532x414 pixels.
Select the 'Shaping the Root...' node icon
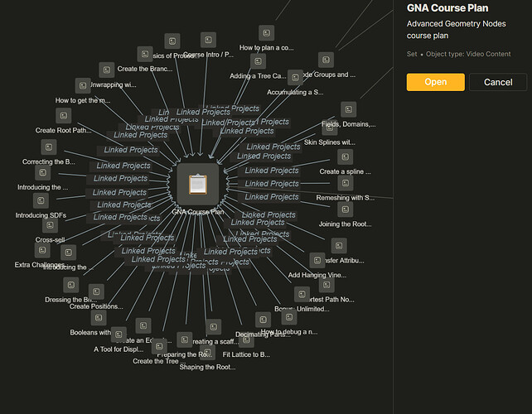tap(207, 352)
